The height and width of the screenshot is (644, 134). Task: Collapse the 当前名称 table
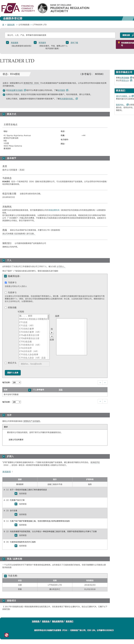coord(5,576)
